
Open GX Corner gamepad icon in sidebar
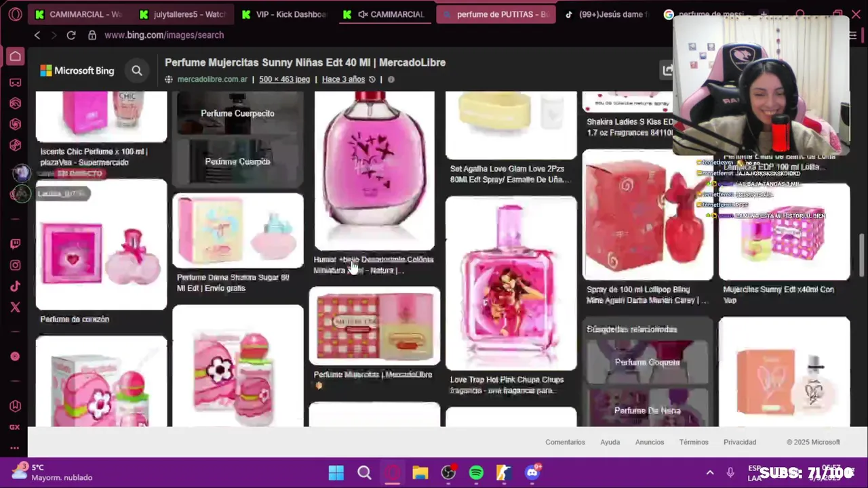coord(15,83)
